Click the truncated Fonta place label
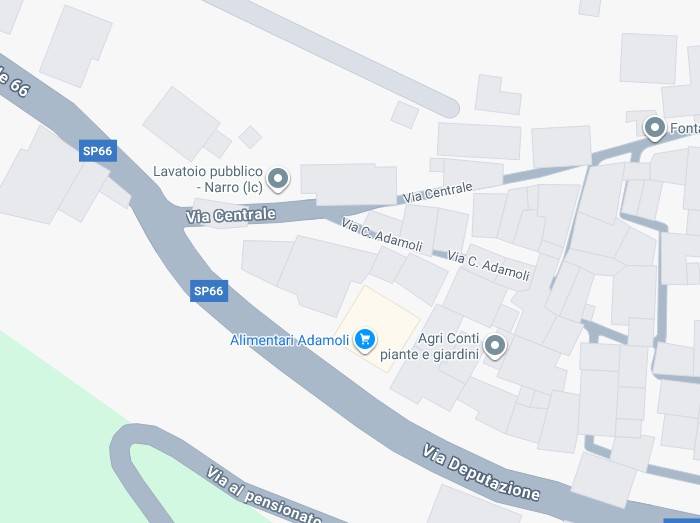 pos(684,129)
